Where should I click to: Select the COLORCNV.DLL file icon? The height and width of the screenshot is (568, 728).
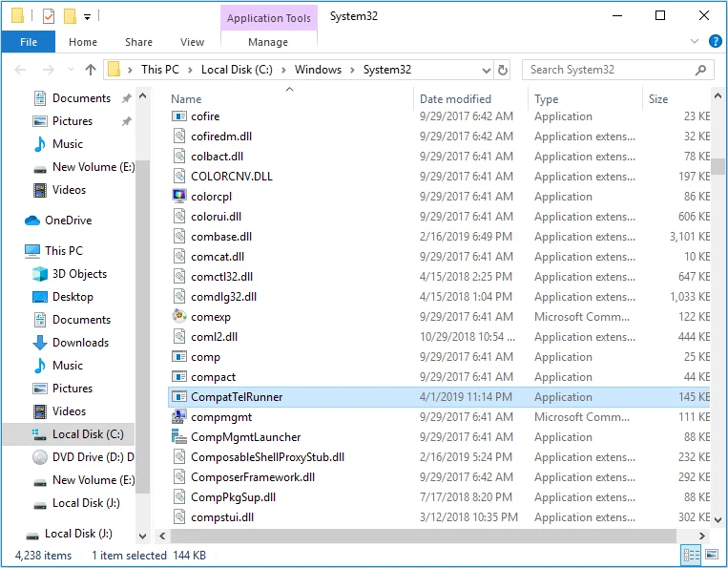(x=179, y=176)
